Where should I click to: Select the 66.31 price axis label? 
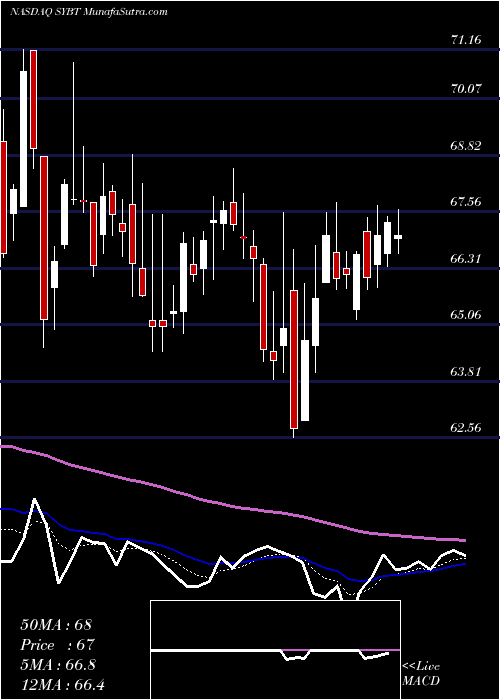(x=466, y=258)
